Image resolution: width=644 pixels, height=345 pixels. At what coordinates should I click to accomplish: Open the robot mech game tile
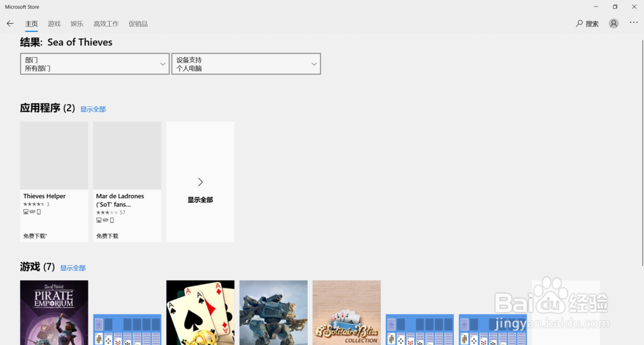point(274,313)
